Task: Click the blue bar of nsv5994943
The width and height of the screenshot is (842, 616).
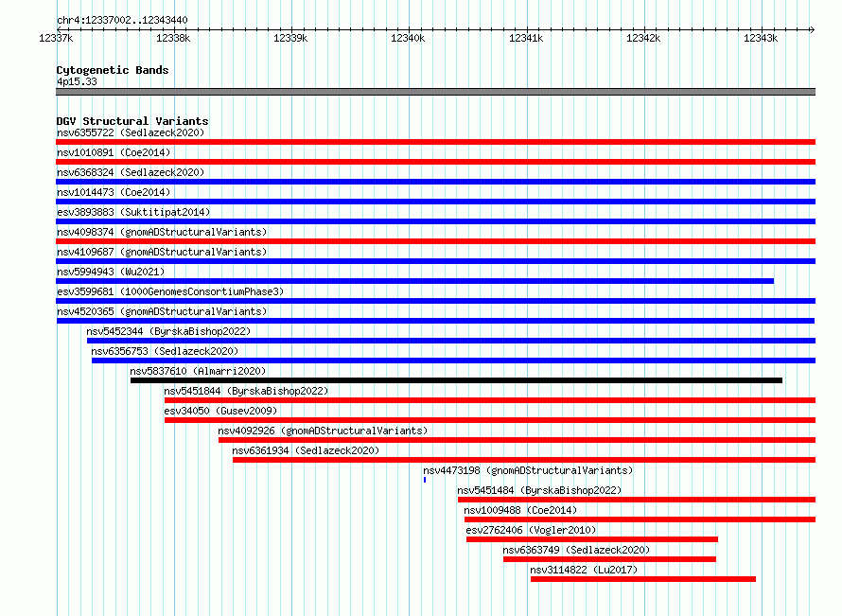Action: (414, 281)
